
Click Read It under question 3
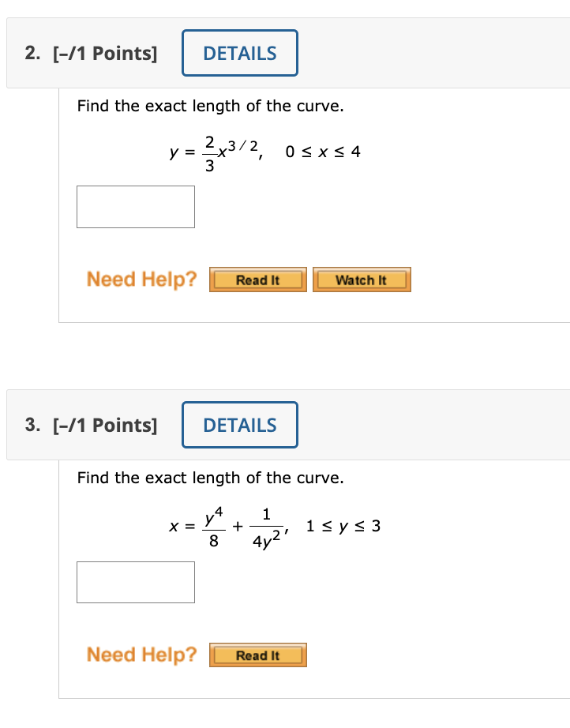pos(257,655)
